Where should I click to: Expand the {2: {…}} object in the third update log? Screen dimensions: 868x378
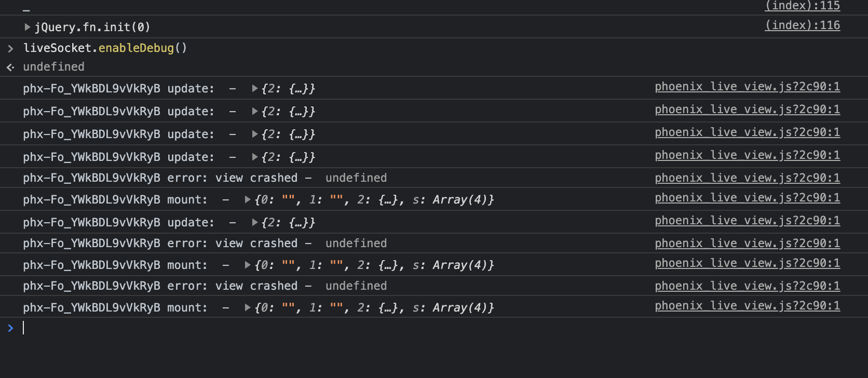[255, 134]
